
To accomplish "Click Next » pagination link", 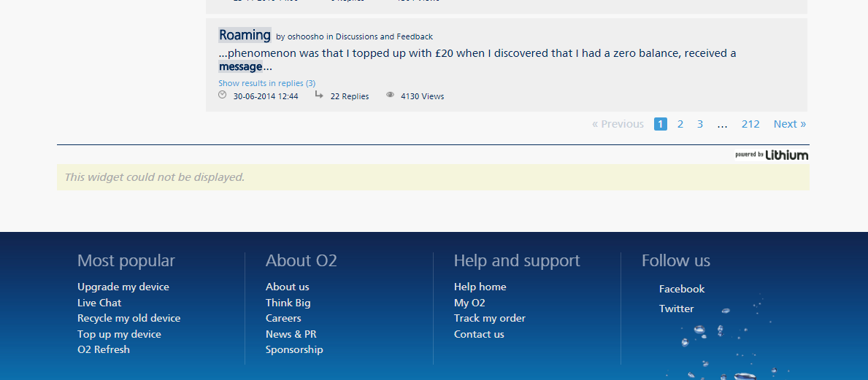I will coord(789,124).
